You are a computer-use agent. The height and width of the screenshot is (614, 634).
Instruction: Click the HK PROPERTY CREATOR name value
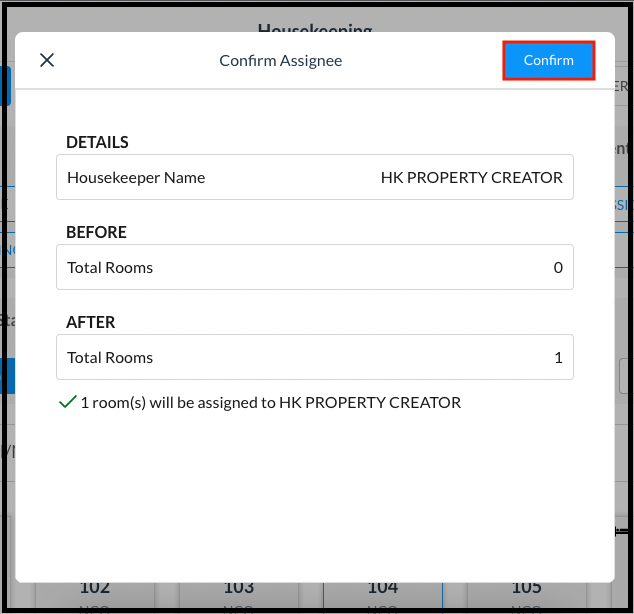tap(471, 177)
